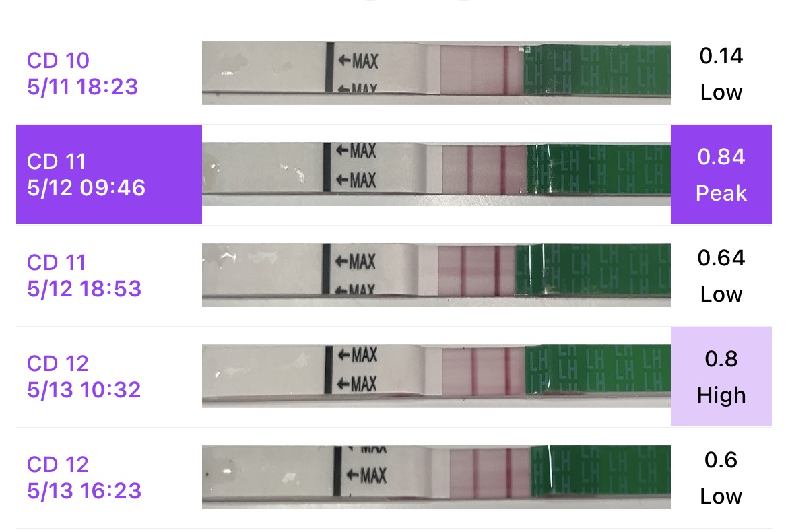Tap the highlighted CD 11 entry label
Image resolution: width=788 pixels, height=532 pixels.
[x=58, y=162]
